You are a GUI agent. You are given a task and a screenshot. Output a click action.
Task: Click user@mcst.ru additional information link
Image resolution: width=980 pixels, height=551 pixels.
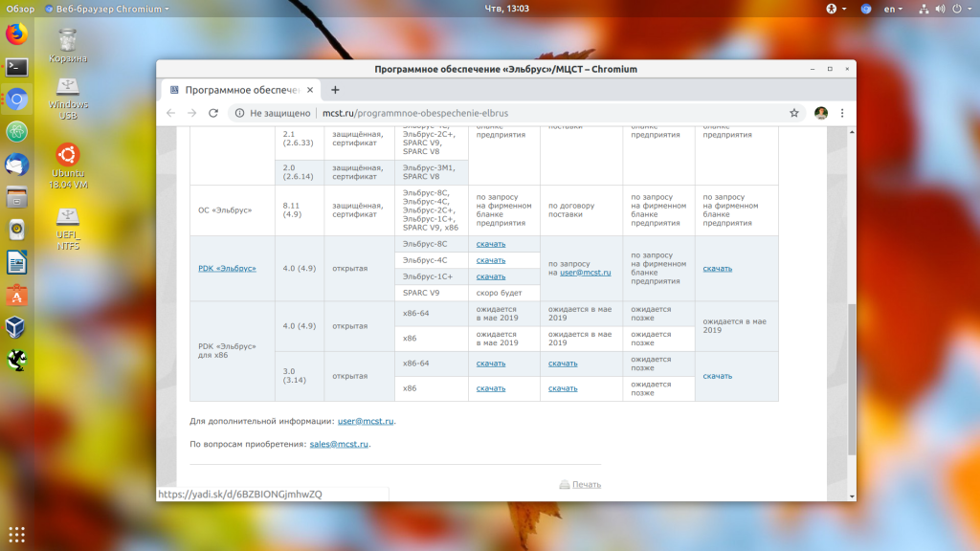pyautogui.click(x=366, y=421)
